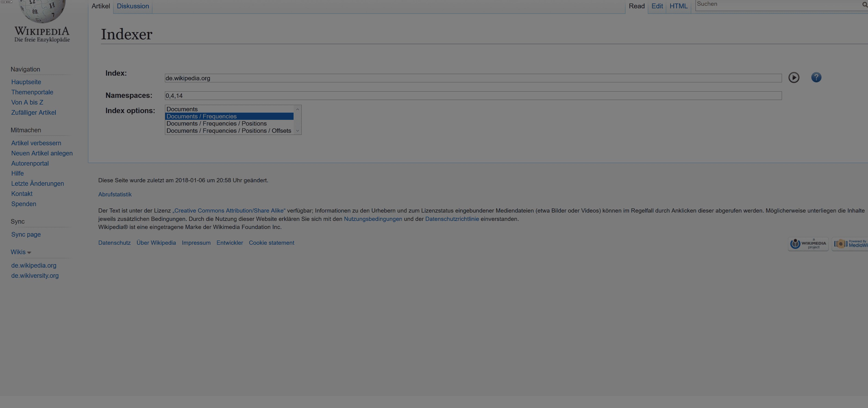Click the search magnifier icon
The height and width of the screenshot is (408, 868).
tap(865, 5)
